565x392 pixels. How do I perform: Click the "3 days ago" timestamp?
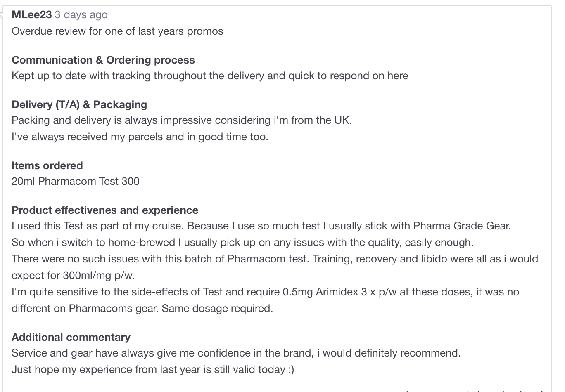pos(81,15)
